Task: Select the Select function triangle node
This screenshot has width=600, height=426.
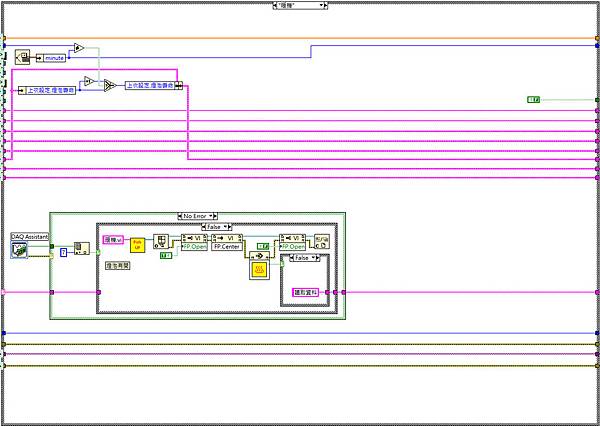Action: [x=110, y=85]
